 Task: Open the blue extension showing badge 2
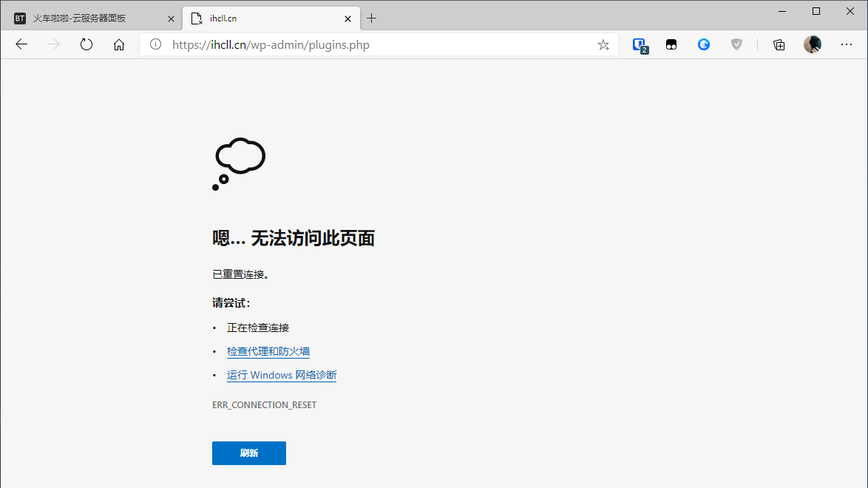639,44
